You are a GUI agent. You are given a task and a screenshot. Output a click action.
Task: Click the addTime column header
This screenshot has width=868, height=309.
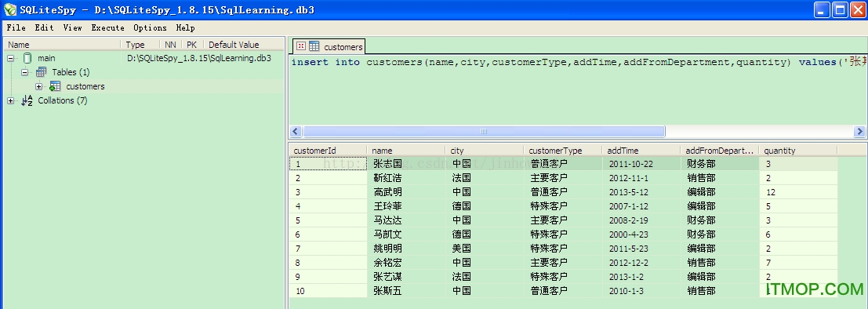point(641,151)
